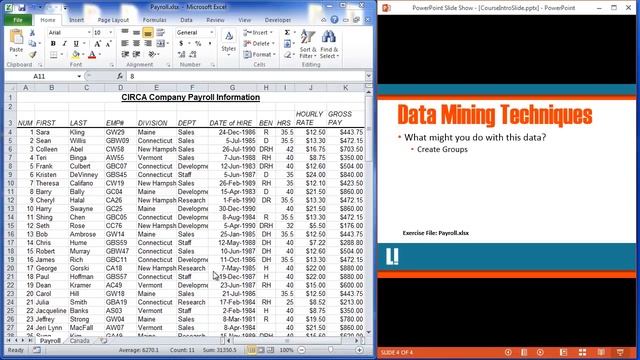
Task: Open the Find & Select dropdown
Action: pyautogui.click(x=329, y=44)
